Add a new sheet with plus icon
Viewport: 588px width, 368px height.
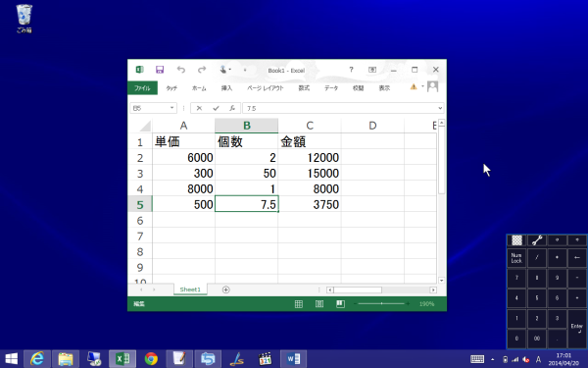225,289
